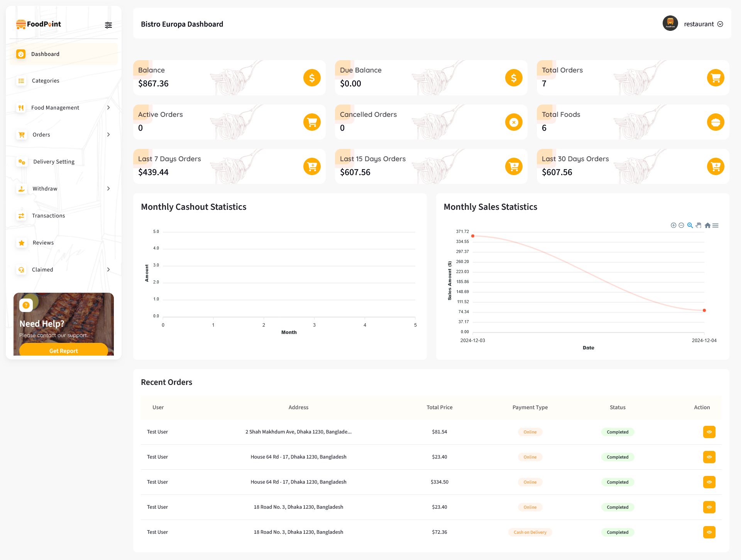Reset the sales chart zoom with the home icon
741x560 pixels.
pos(707,225)
